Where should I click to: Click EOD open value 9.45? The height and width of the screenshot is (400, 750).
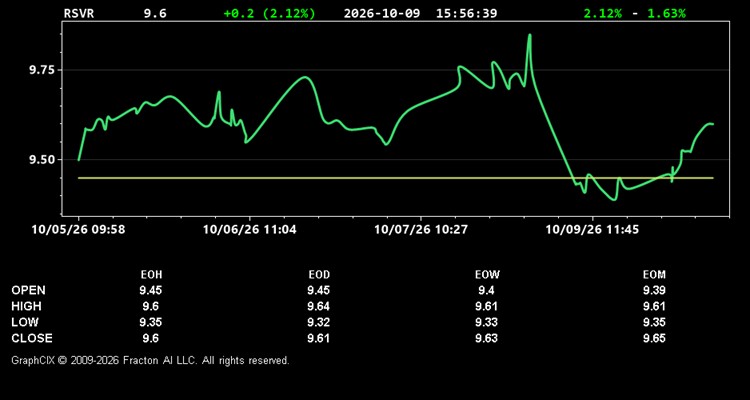coord(319,290)
